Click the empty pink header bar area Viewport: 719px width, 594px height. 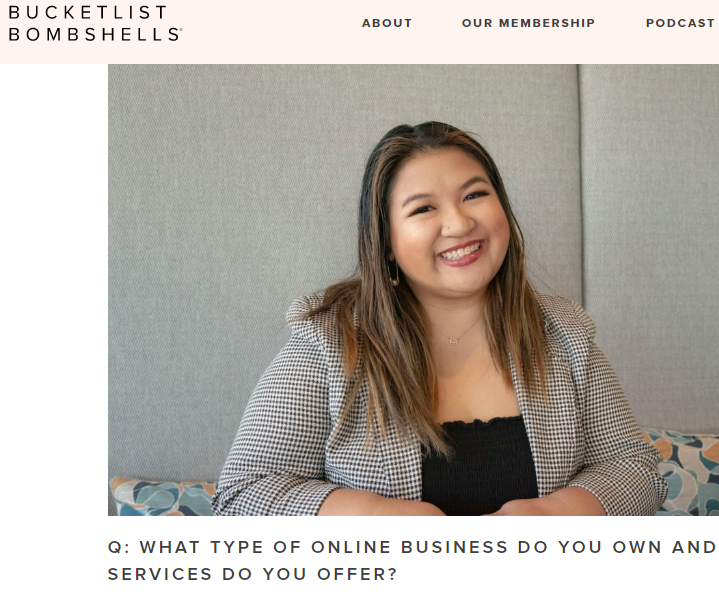[x=271, y=32]
